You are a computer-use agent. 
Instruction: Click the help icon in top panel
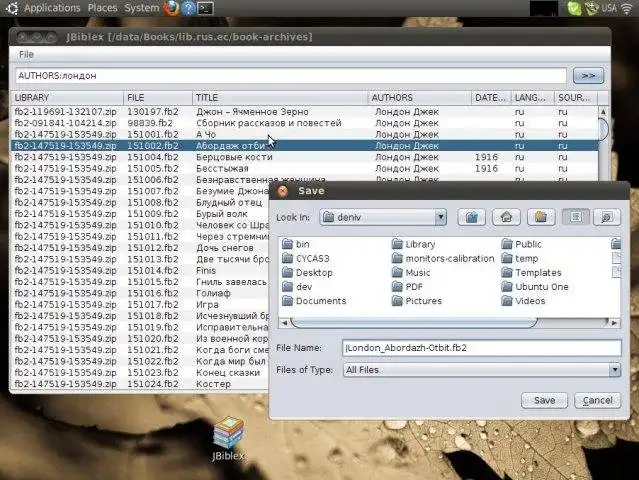click(x=188, y=8)
